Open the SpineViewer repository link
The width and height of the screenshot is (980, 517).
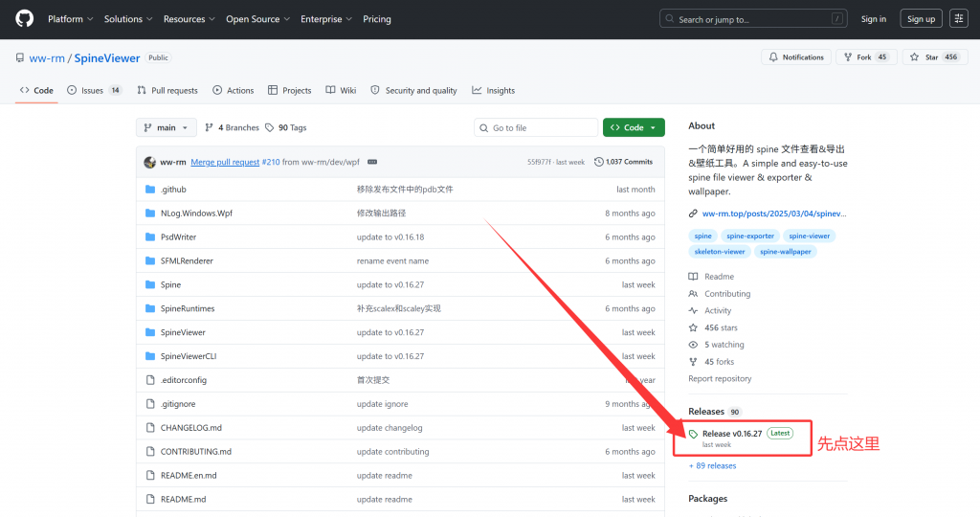107,57
